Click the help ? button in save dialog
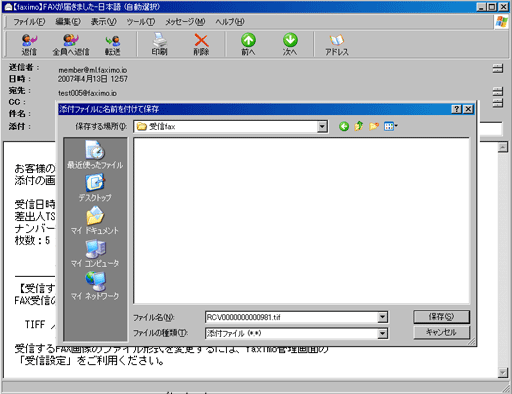The width and height of the screenshot is (512, 394). 456,109
